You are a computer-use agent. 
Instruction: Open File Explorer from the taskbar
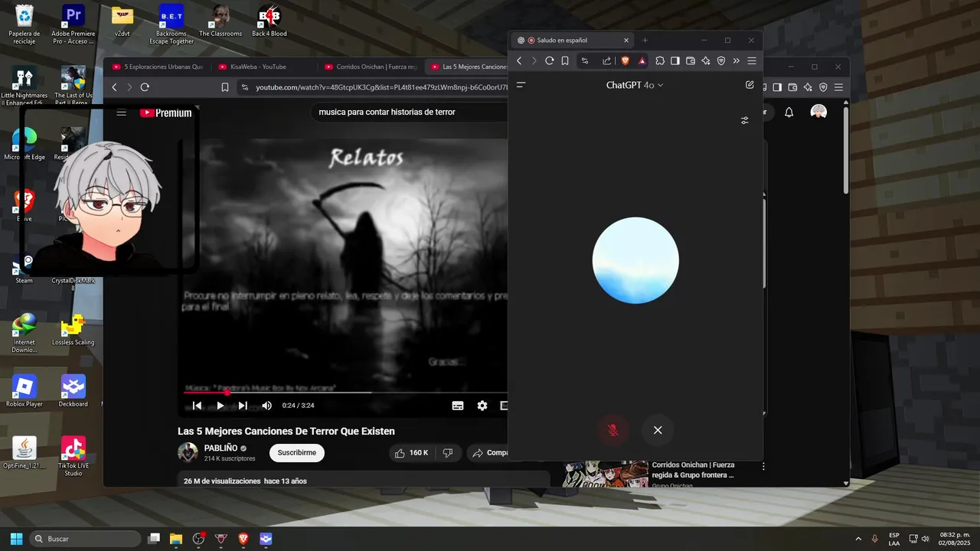[x=176, y=539]
